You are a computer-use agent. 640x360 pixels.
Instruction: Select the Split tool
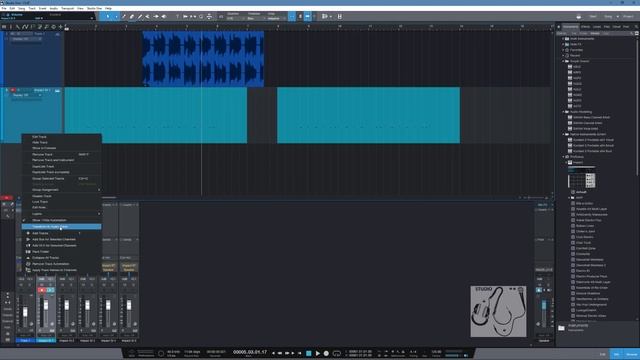click(x=124, y=16)
